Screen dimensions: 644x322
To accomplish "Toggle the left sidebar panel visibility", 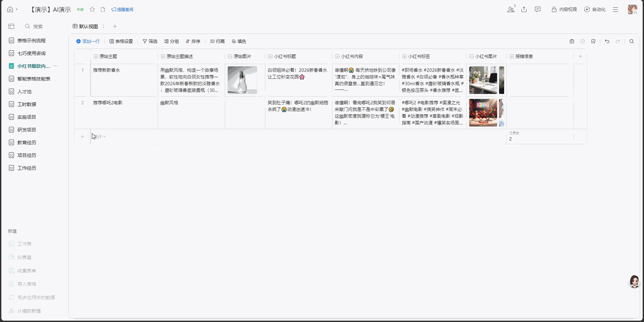I will tap(11, 26).
